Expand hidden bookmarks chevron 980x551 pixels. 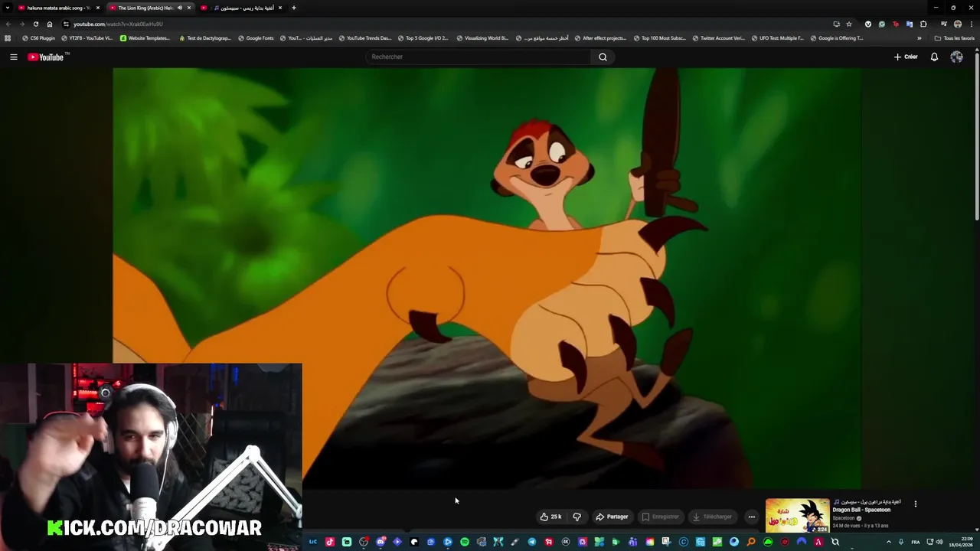(920, 38)
